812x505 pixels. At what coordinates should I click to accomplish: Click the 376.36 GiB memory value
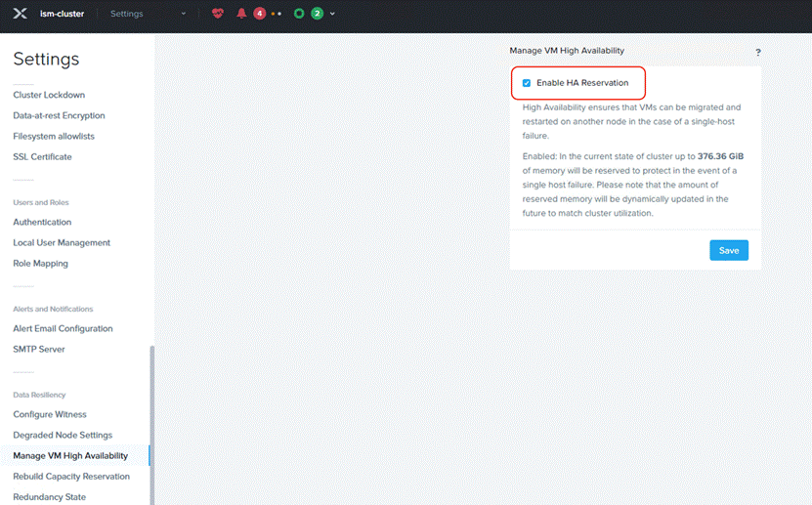pyautogui.click(x=720, y=156)
